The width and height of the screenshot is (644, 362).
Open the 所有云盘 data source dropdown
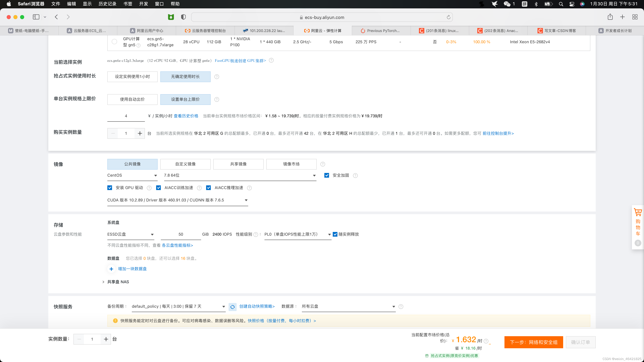pyautogui.click(x=348, y=307)
